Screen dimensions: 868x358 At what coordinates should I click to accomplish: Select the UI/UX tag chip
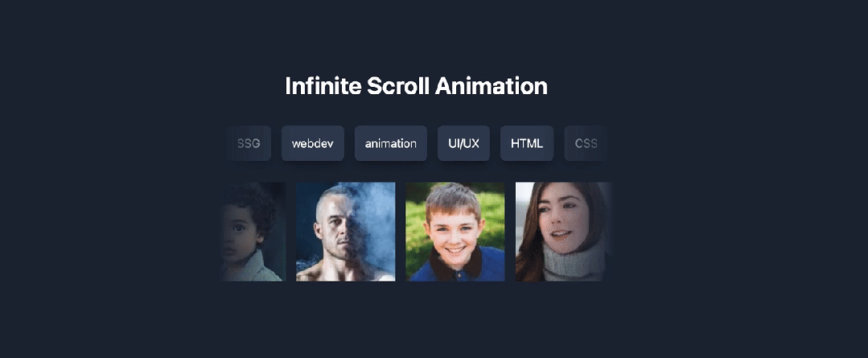[463, 143]
